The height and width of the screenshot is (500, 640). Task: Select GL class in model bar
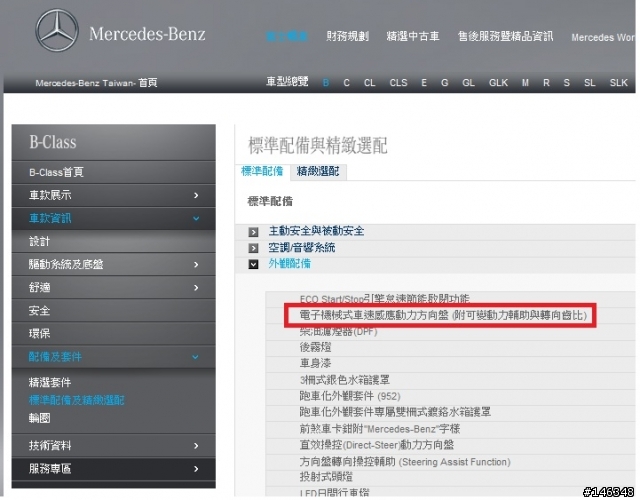tap(468, 83)
